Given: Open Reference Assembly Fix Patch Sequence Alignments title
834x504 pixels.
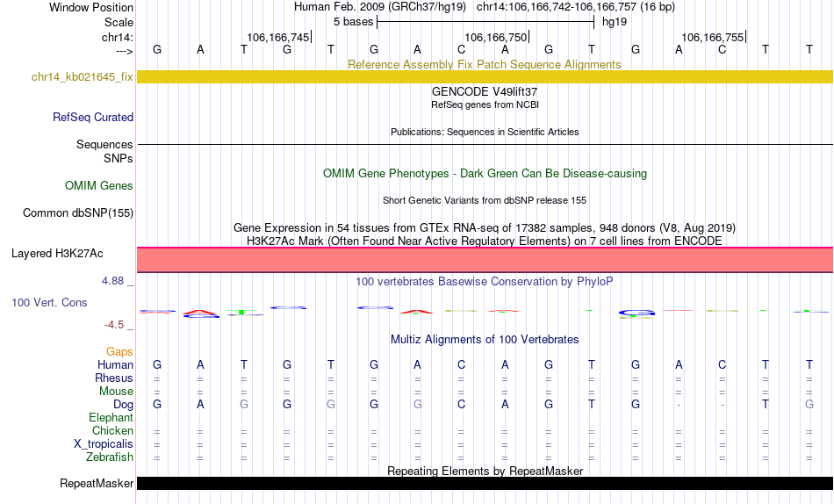Looking at the screenshot, I should click(x=484, y=64).
